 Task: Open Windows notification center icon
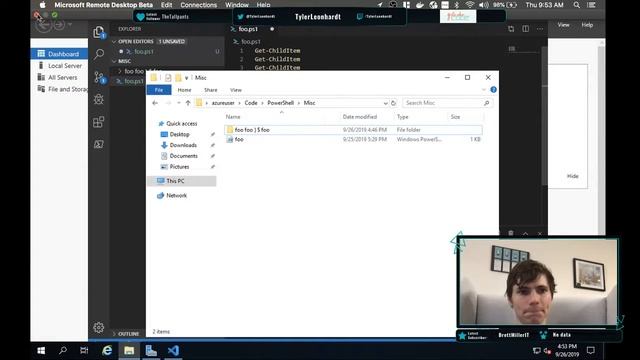point(591,351)
